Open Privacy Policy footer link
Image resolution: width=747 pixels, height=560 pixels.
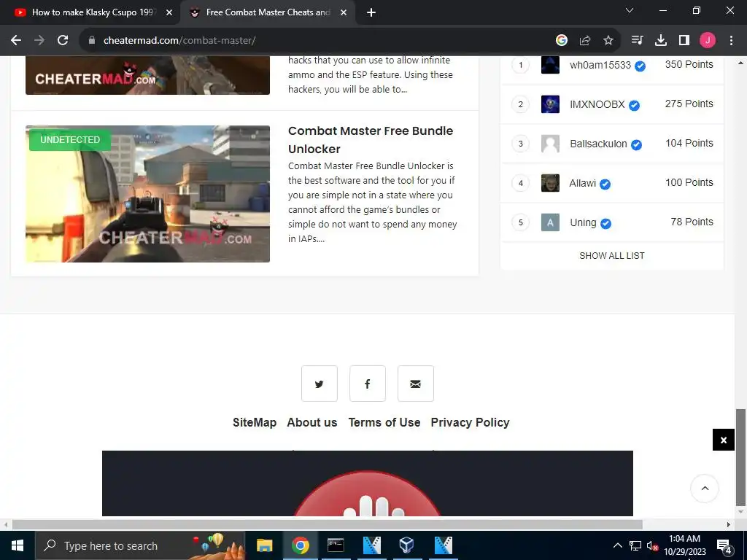click(x=471, y=422)
